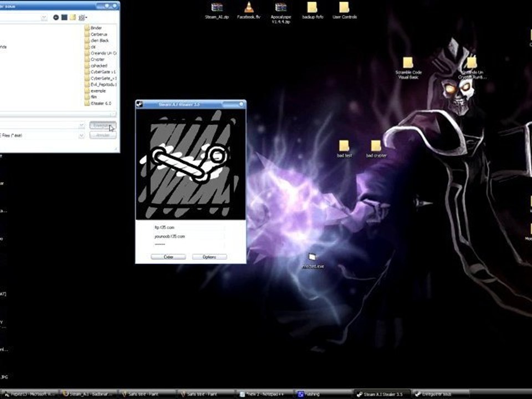Image resolution: width=532 pixels, height=399 pixels.
Task: Select the film folder
Action: point(90,97)
